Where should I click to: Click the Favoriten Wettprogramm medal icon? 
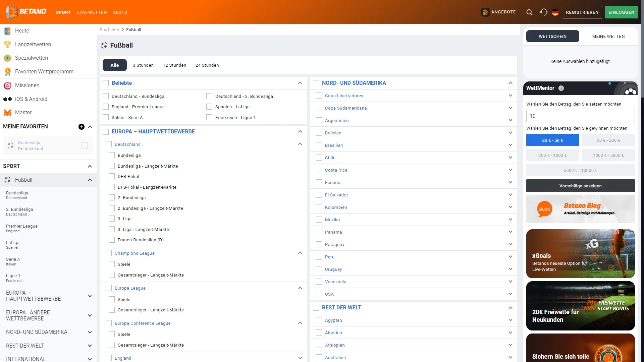7,71
